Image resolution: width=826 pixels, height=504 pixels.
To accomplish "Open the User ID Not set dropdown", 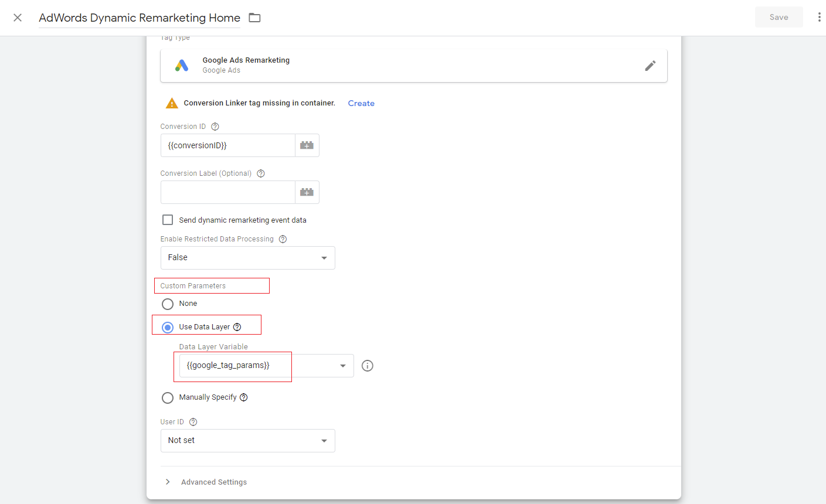I will tap(247, 441).
